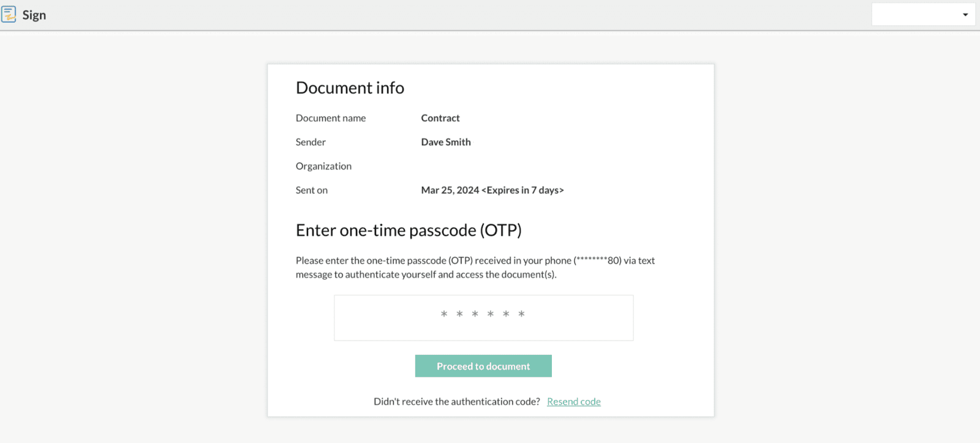The image size is (980, 443).
Task: Click the dropdown caret arrow in header
Action: click(965, 15)
